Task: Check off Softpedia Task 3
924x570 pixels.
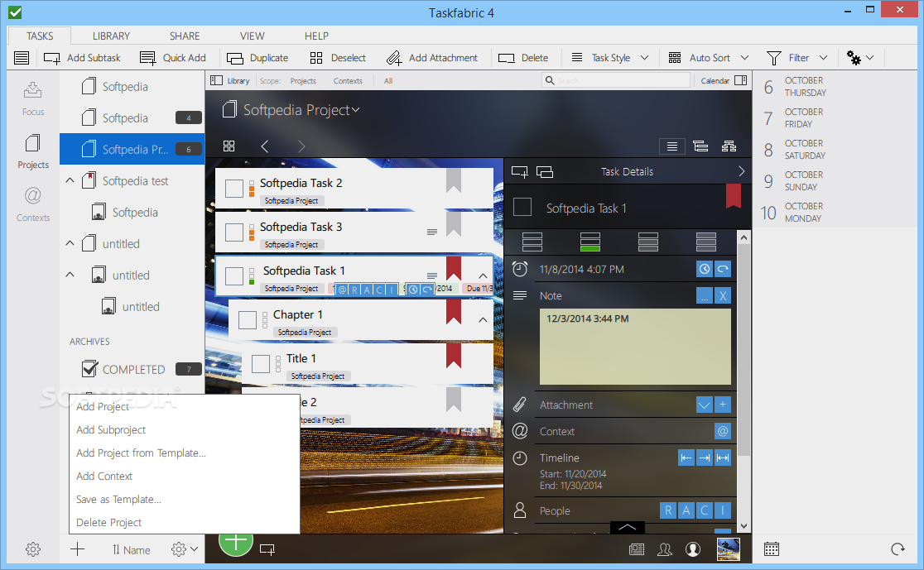Action: (234, 232)
